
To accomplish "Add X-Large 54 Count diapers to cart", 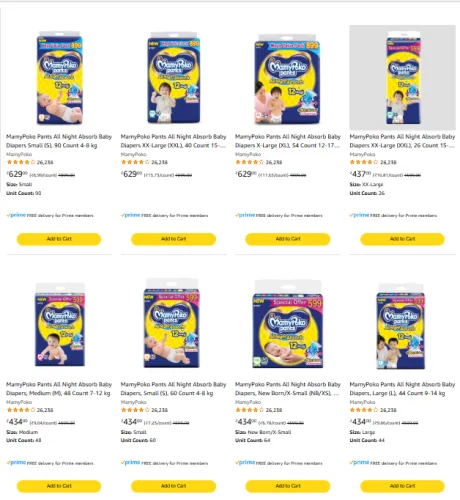I will (x=288, y=239).
